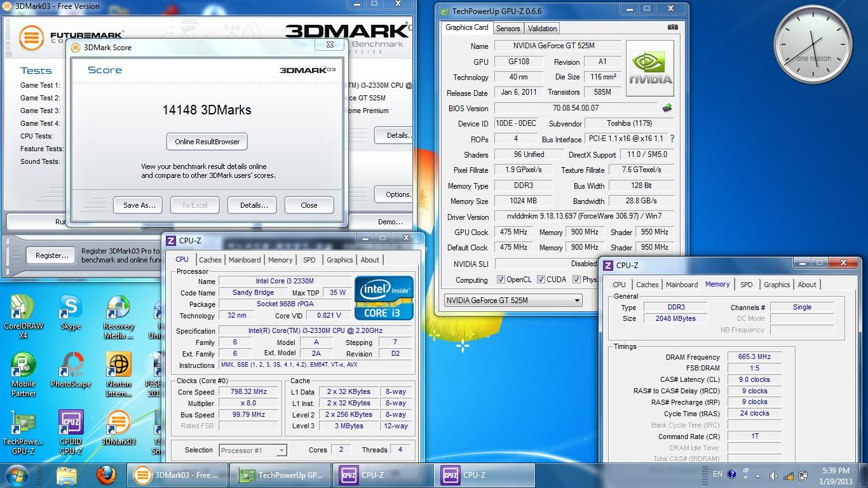This screenshot has height=488, width=868.
Task: Open the GPU selection dropdown in GPU-Z
Action: click(x=513, y=300)
